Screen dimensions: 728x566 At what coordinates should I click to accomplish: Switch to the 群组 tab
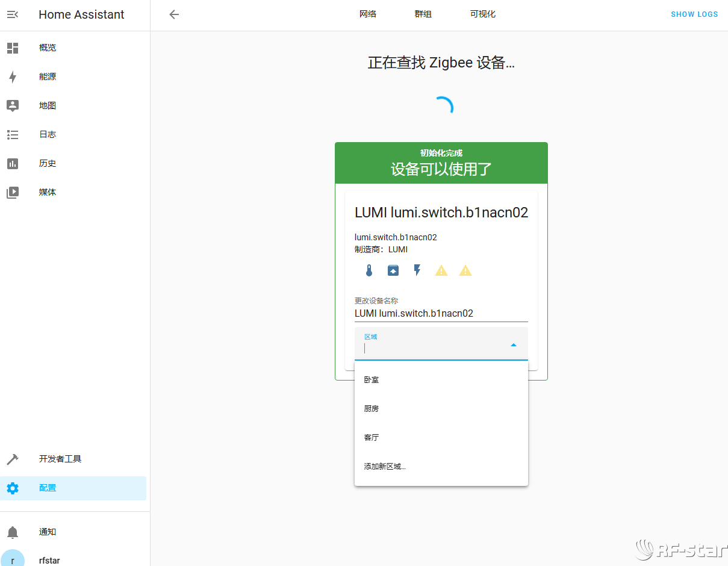click(x=423, y=14)
